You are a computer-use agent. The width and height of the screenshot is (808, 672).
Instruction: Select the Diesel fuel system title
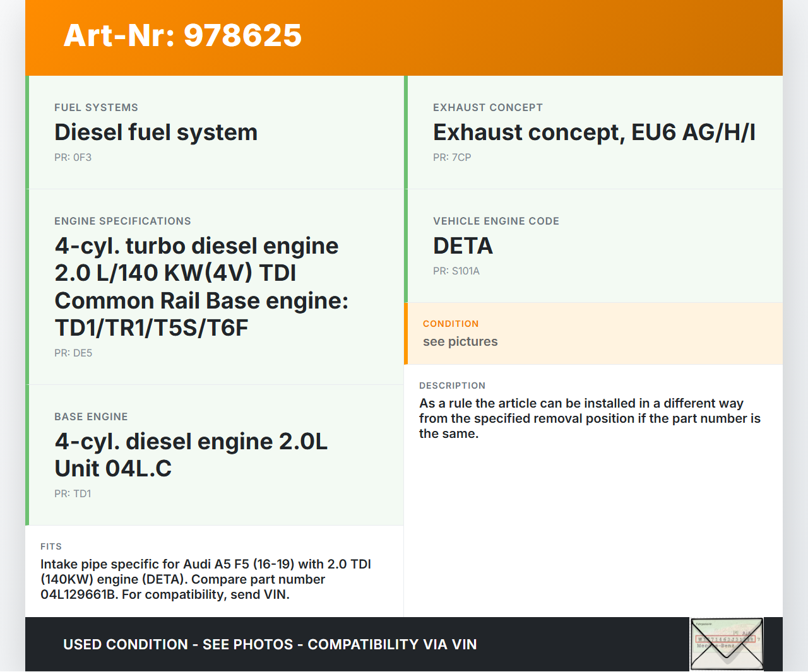156,133
